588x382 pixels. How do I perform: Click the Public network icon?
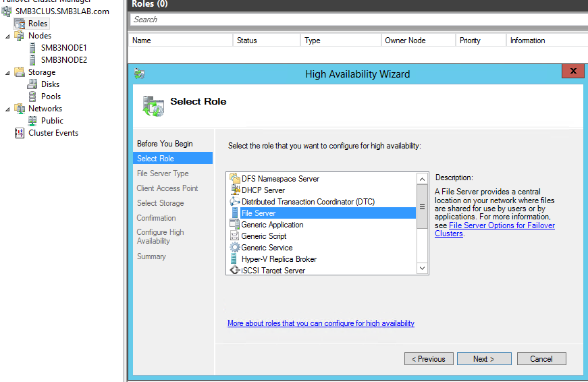[32, 120]
